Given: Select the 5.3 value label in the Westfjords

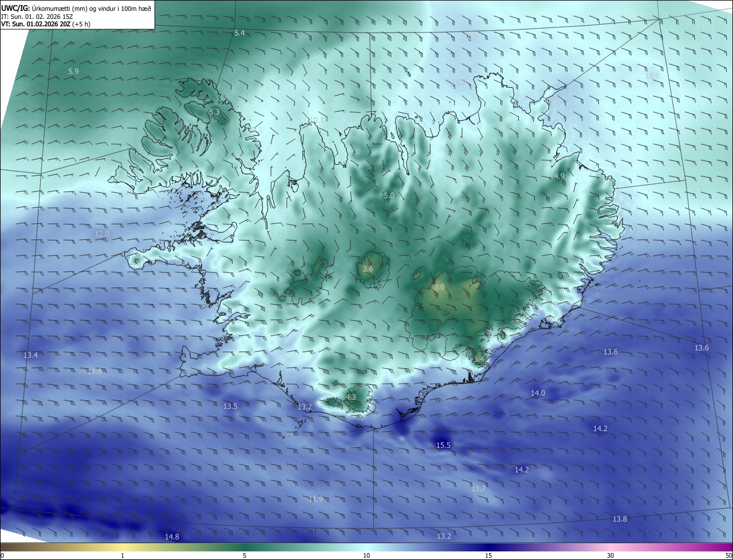Looking at the screenshot, I should (x=214, y=112).
